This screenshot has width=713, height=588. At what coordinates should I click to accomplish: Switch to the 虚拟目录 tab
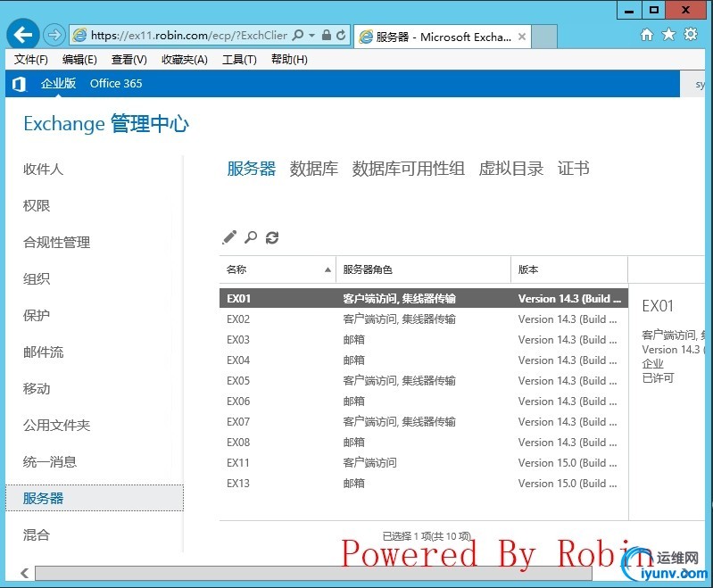[x=511, y=169]
